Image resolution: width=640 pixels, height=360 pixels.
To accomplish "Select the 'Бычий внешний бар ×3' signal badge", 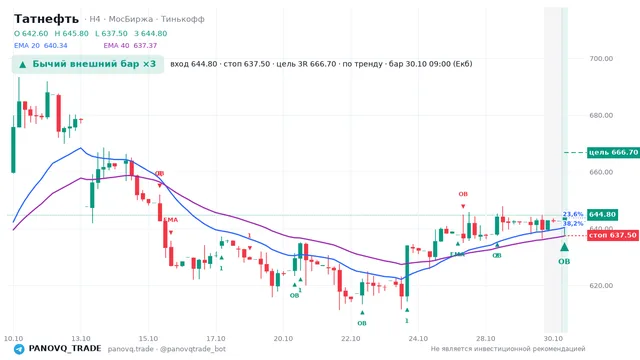I will (x=88, y=64).
